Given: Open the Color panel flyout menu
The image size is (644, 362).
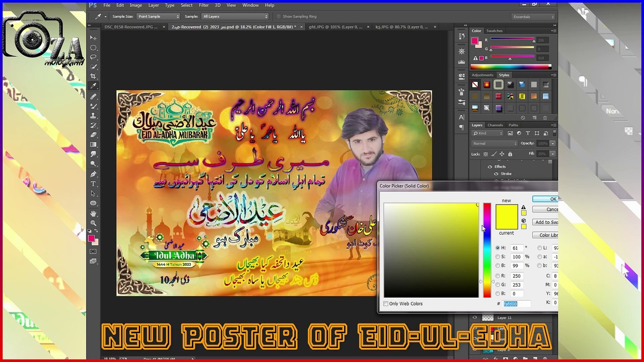Looking at the screenshot, I should coord(555,31).
